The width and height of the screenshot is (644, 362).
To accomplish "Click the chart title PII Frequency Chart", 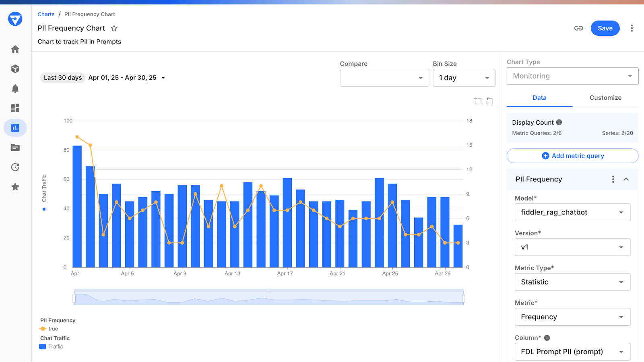I will tap(71, 28).
